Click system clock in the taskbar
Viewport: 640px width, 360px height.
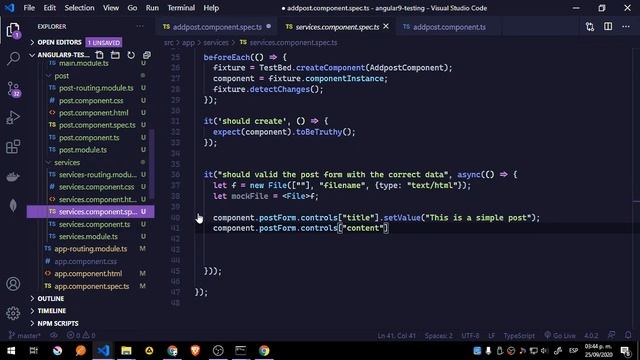click(x=598, y=351)
